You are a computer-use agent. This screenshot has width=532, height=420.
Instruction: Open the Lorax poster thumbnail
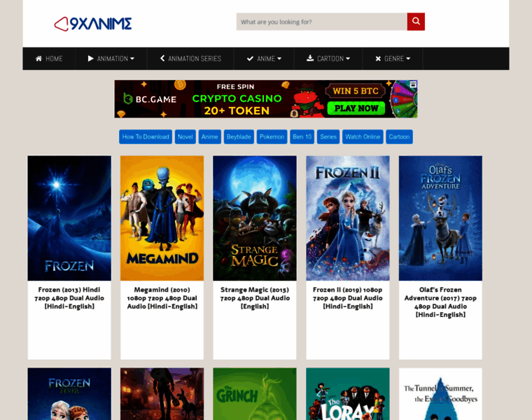click(x=348, y=394)
